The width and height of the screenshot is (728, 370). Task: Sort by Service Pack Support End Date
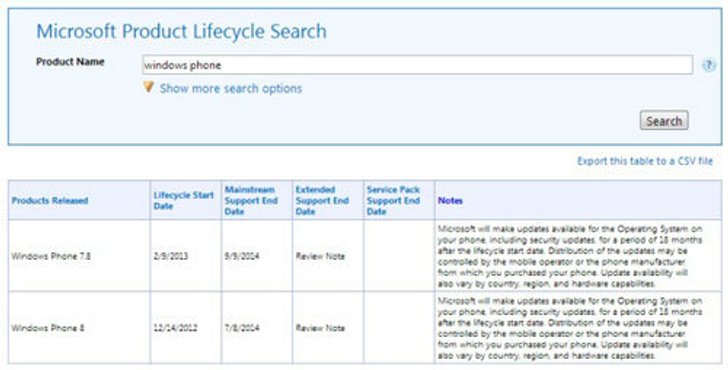click(393, 201)
